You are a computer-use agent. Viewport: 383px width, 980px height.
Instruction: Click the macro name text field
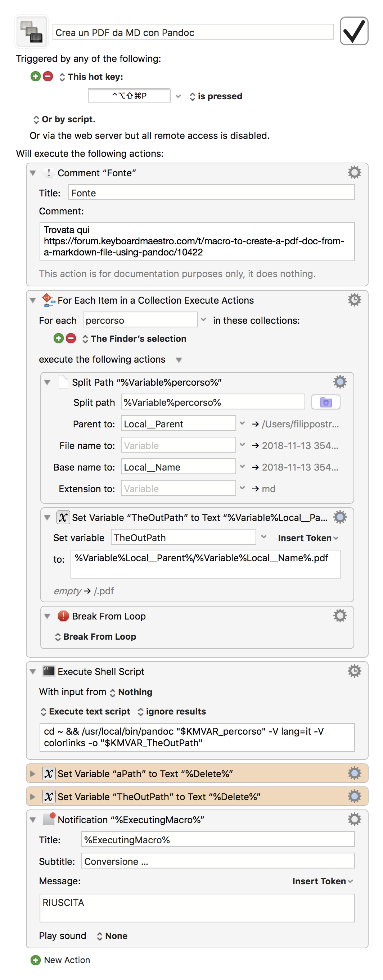(x=193, y=32)
